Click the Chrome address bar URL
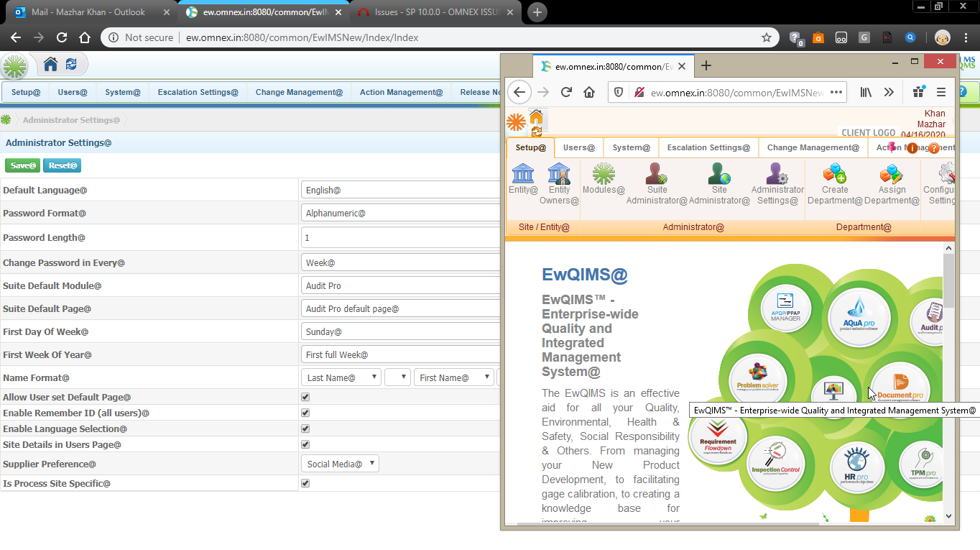 (x=302, y=37)
